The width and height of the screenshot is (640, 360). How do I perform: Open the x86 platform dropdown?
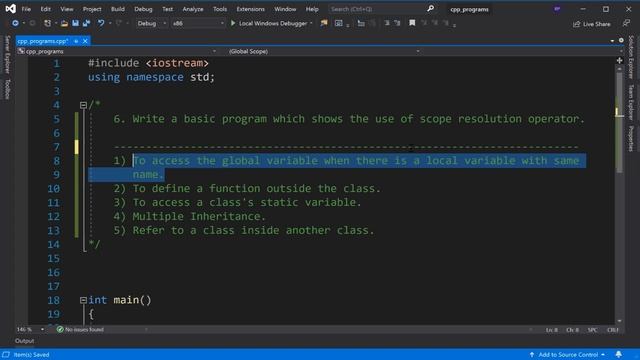198,24
